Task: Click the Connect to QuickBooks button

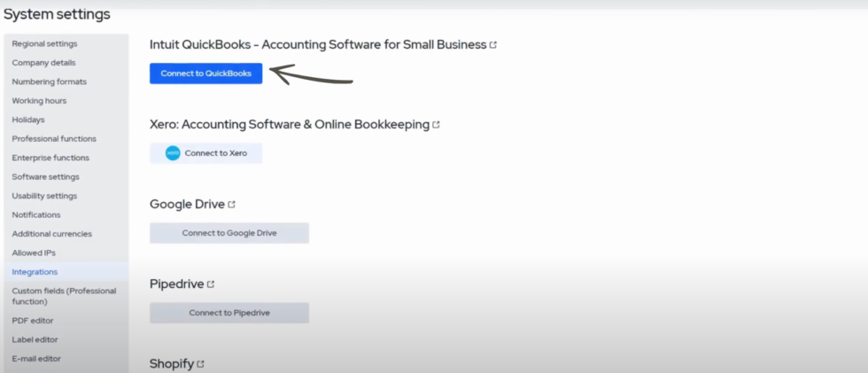Action: pyautogui.click(x=205, y=74)
